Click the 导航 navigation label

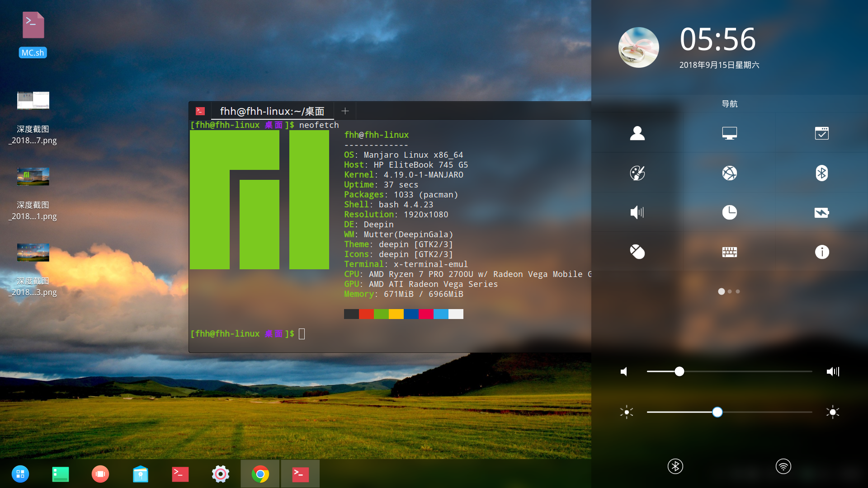[x=729, y=104]
